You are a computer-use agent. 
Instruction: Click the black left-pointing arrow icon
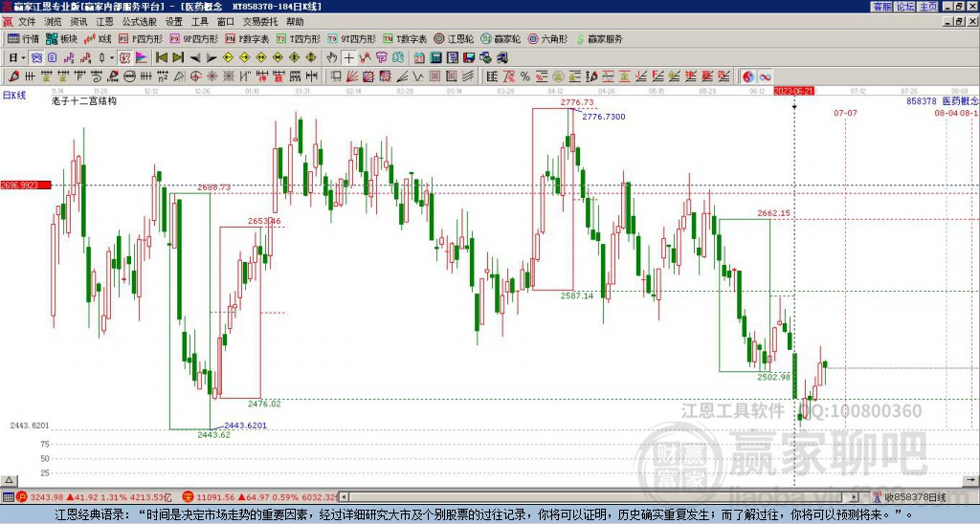click(195, 58)
